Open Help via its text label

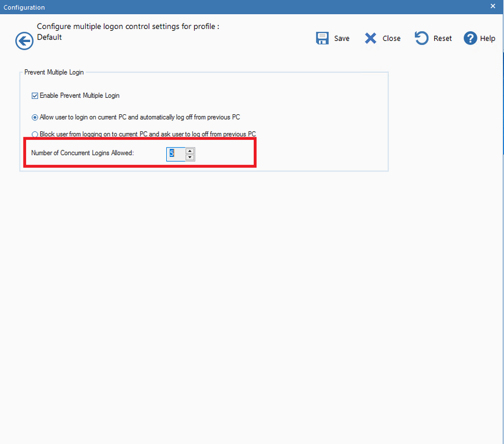487,38
